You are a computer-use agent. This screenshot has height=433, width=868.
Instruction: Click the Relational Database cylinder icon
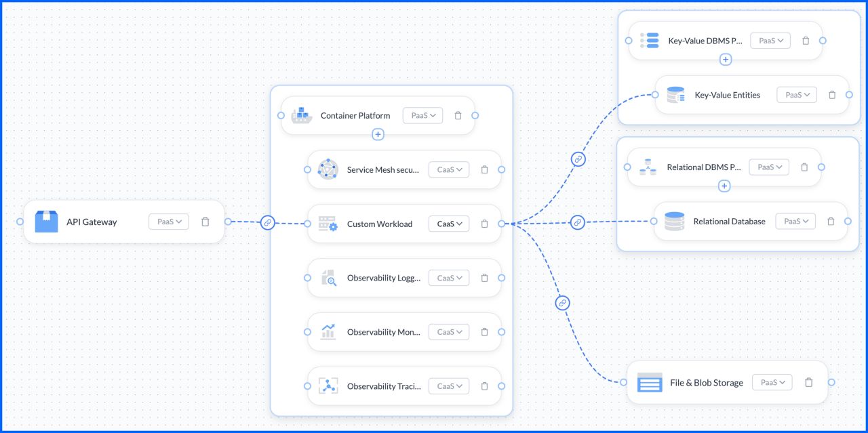(x=674, y=221)
